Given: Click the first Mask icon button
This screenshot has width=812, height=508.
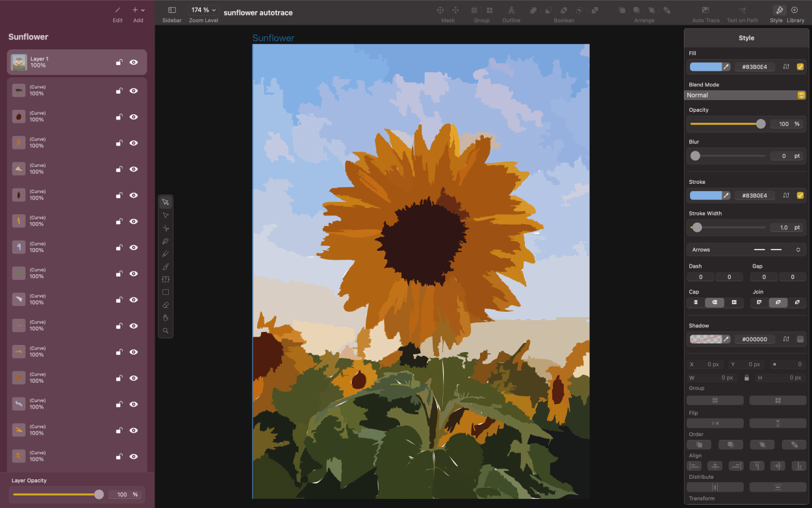Looking at the screenshot, I should (440, 10).
